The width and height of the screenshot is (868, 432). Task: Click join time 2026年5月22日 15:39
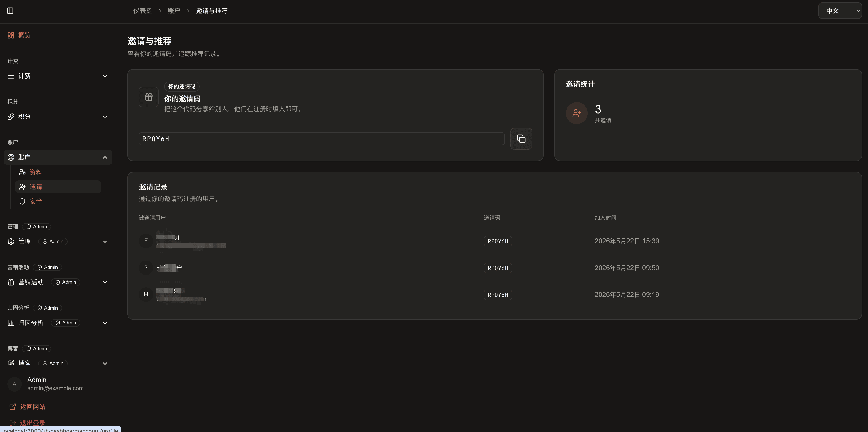coord(627,241)
